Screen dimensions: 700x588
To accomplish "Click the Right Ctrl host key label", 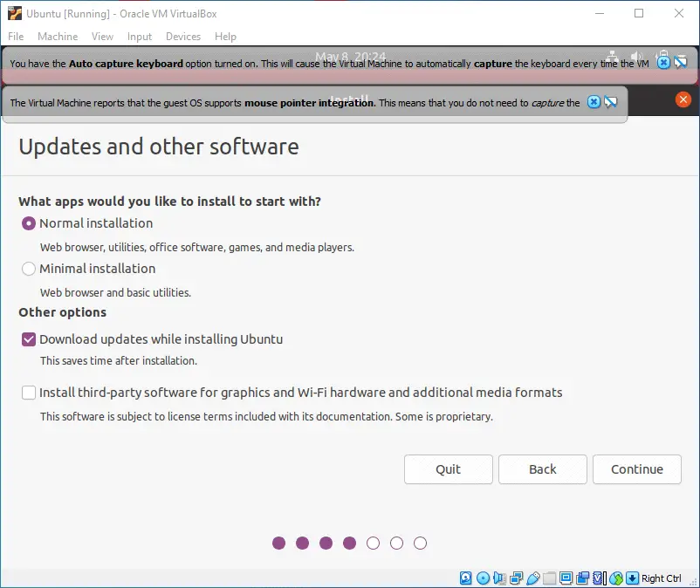I will (x=662, y=578).
